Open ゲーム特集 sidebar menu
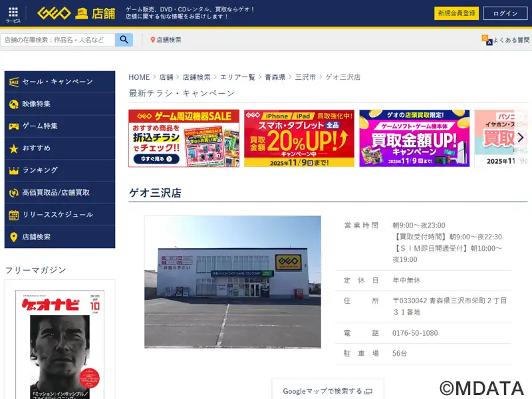 [60, 126]
